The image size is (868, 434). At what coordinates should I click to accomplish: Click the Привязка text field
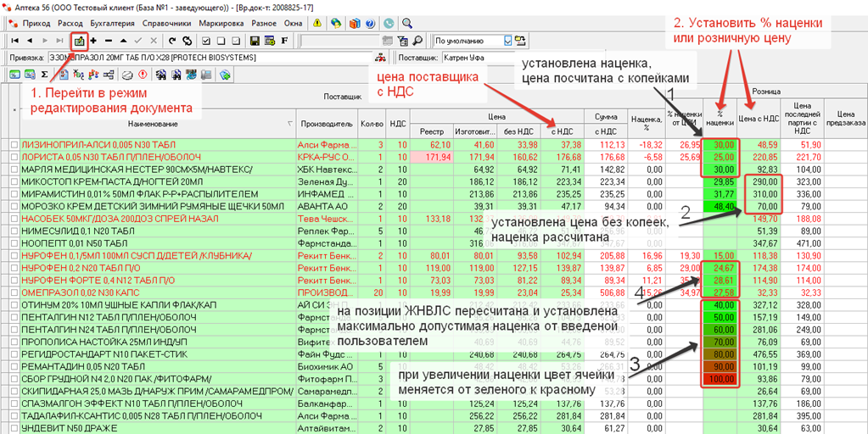click(209, 58)
